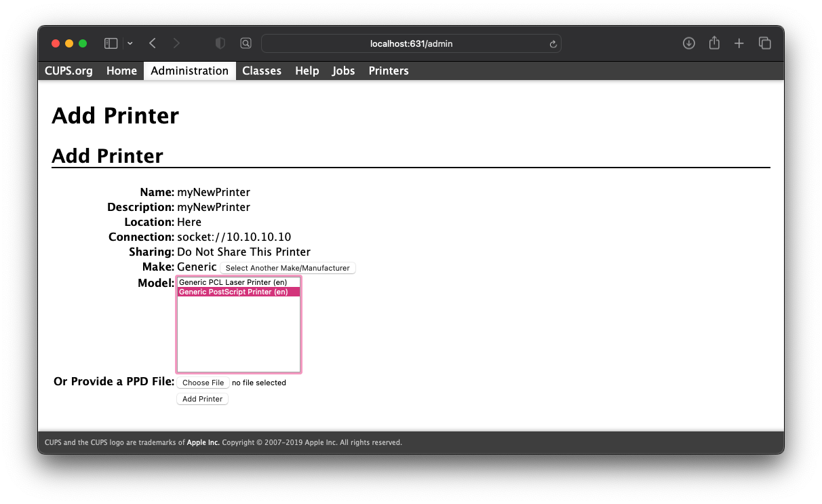Toggle the Safari sidebar icon
Image resolution: width=822 pixels, height=504 pixels.
(x=111, y=43)
